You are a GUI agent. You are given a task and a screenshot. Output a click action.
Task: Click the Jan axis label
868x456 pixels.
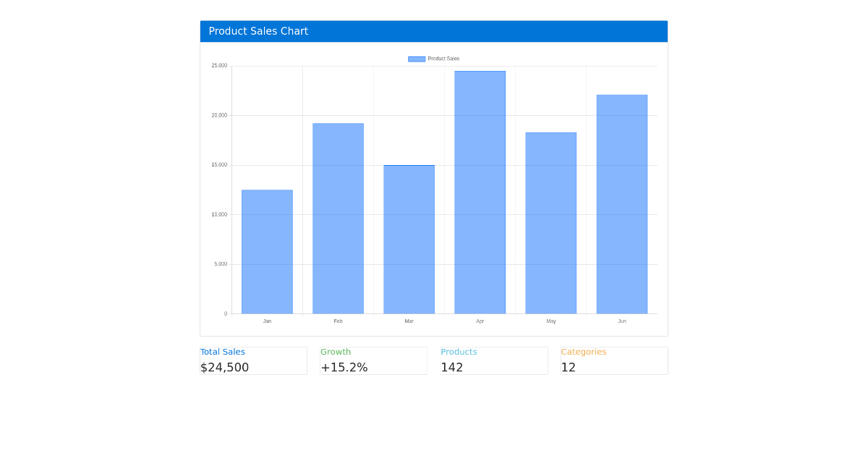267,321
